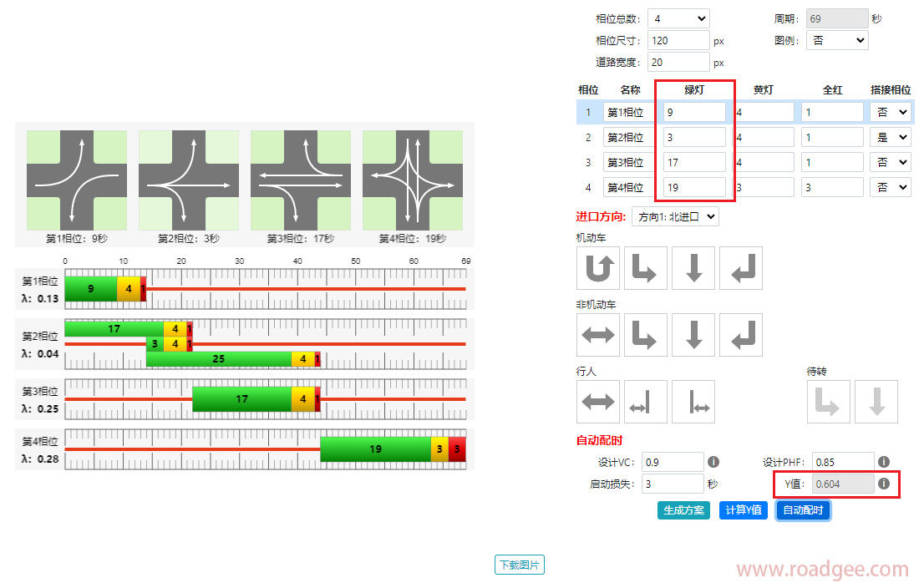Viewport: 919px width, 588px height.
Task: Click the info icon beside 设计VC
Action: tap(713, 461)
